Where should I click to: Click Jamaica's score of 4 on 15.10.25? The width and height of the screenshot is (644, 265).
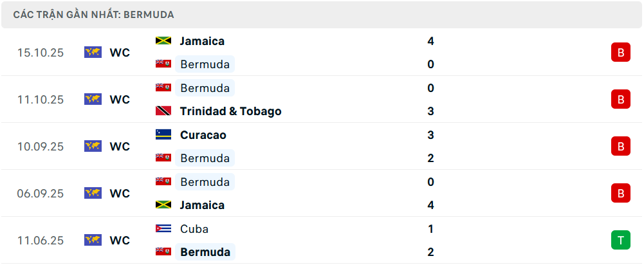pos(430,41)
